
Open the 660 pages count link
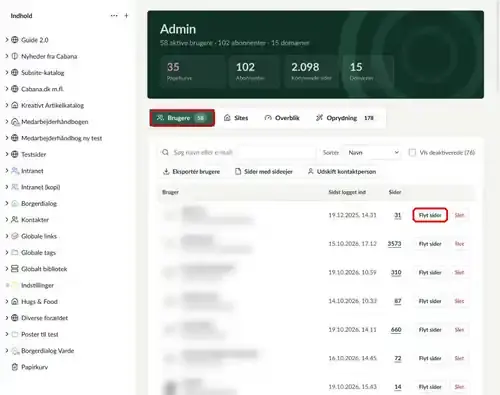click(x=396, y=330)
